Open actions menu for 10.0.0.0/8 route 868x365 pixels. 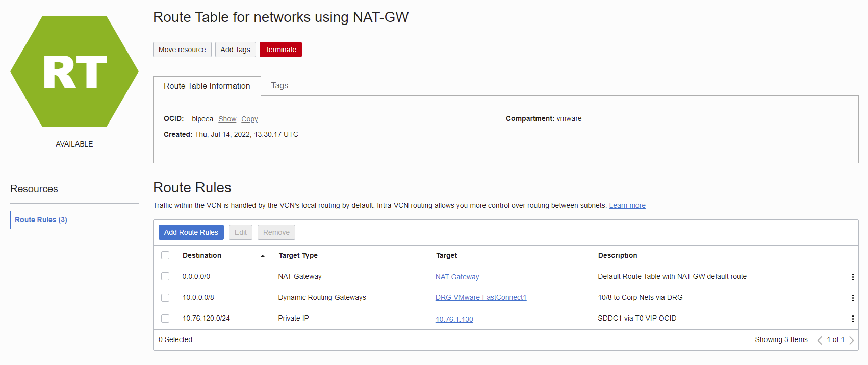pos(852,298)
